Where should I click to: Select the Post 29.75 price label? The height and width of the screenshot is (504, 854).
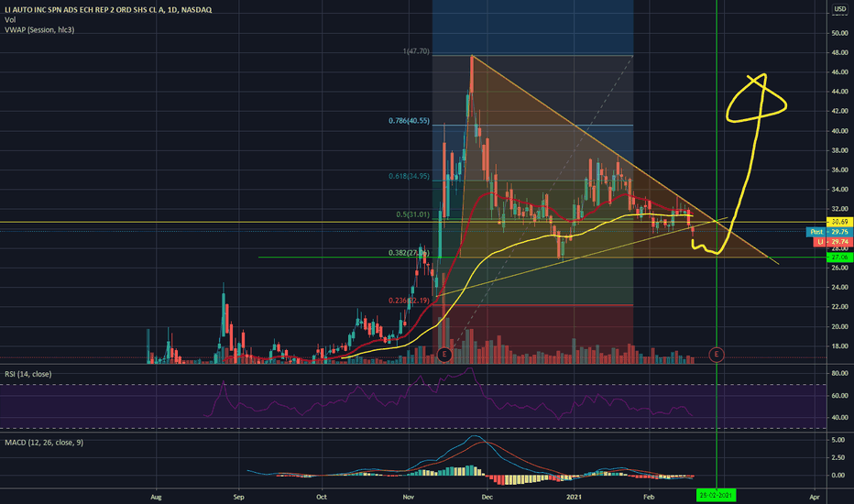(828, 232)
